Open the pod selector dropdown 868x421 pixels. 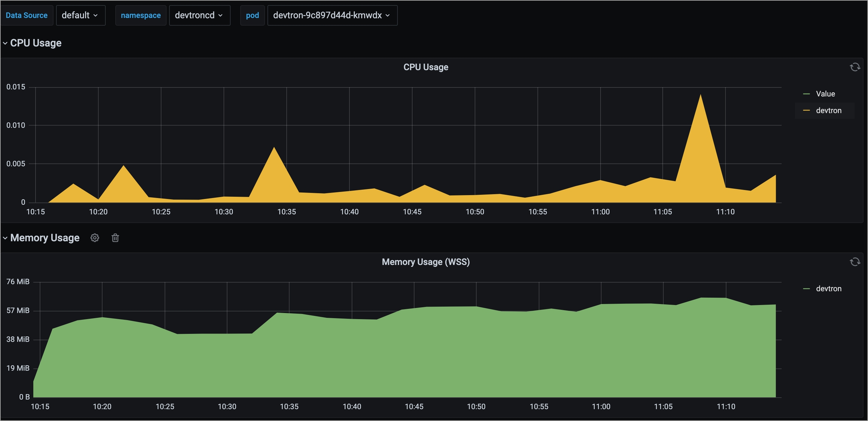[332, 15]
